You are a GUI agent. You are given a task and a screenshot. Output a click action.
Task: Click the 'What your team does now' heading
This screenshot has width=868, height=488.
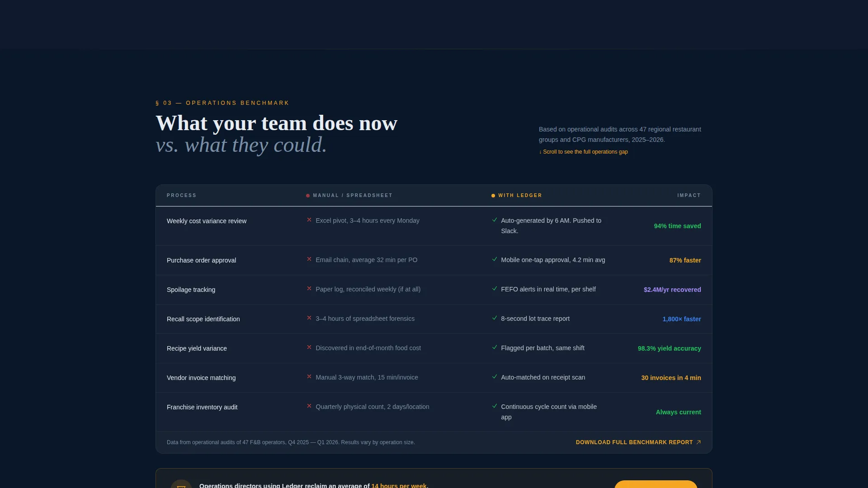coord(277,123)
